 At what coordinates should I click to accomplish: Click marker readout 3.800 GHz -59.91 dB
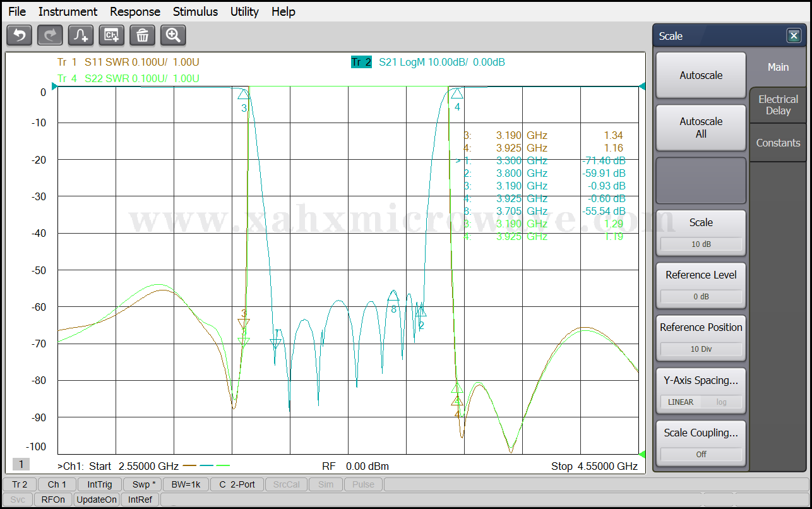(544, 173)
